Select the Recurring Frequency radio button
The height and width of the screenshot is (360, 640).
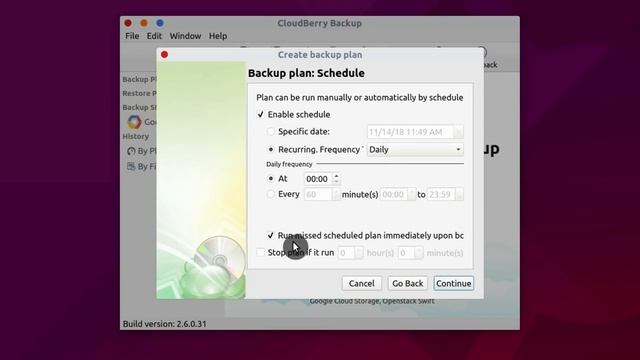click(x=271, y=149)
